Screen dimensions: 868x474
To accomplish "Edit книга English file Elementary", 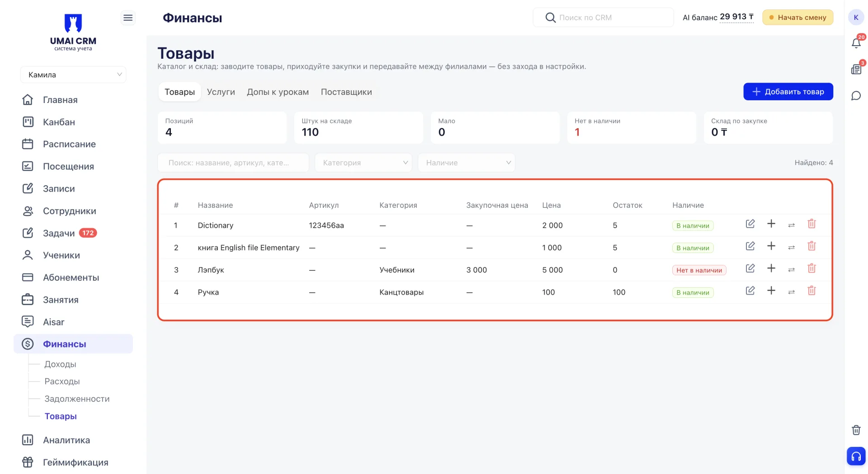I will [750, 246].
